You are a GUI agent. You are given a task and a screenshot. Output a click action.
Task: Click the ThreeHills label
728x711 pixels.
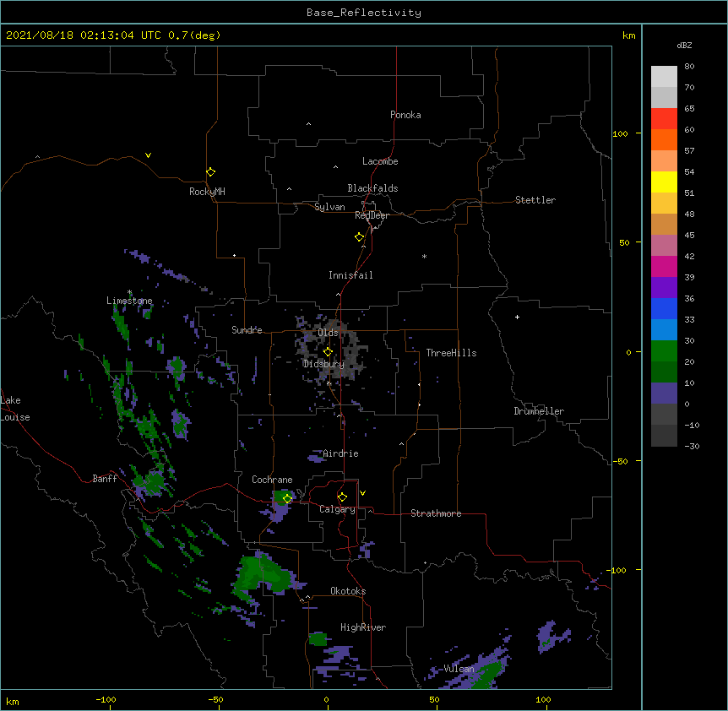pyautogui.click(x=451, y=353)
